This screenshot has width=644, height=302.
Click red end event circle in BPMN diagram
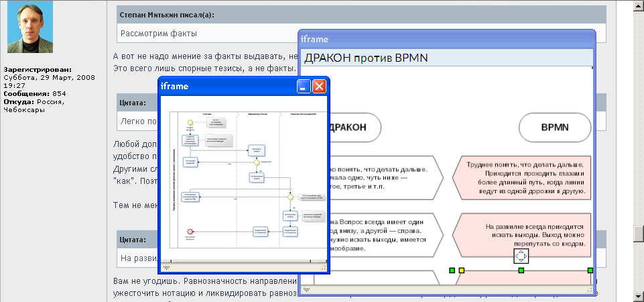tap(190, 232)
